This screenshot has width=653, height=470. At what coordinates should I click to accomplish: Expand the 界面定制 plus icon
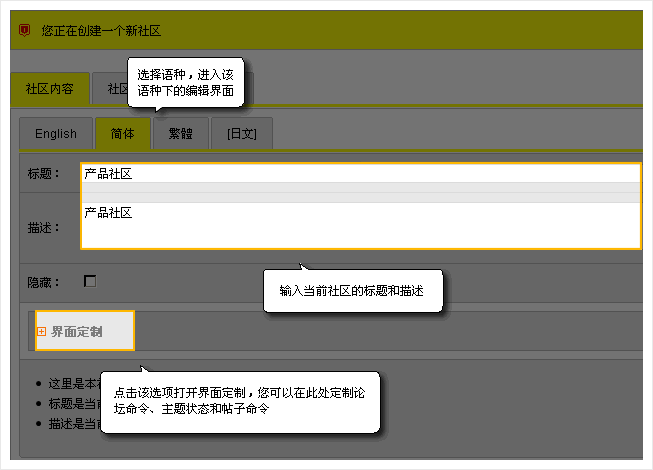tap(41, 331)
